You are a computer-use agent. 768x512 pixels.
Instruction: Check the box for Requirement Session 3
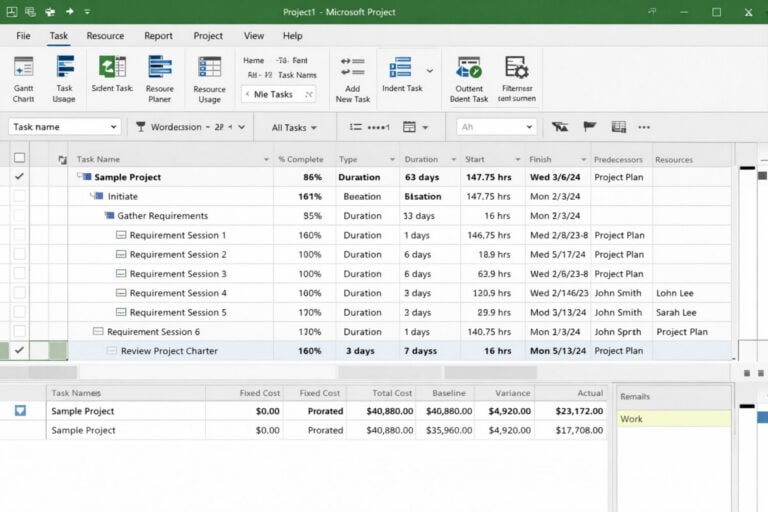[19, 273]
